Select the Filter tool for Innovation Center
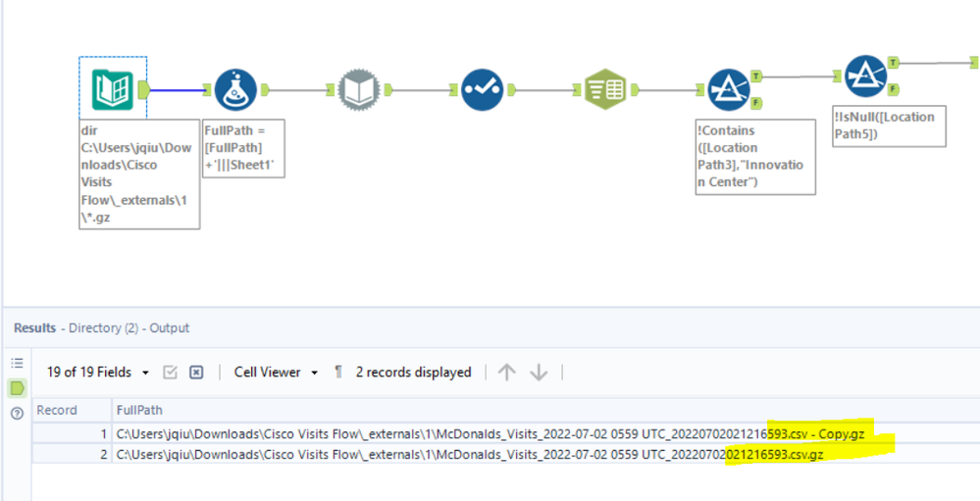Viewport: 980px width, 501px height. pyautogui.click(x=729, y=90)
